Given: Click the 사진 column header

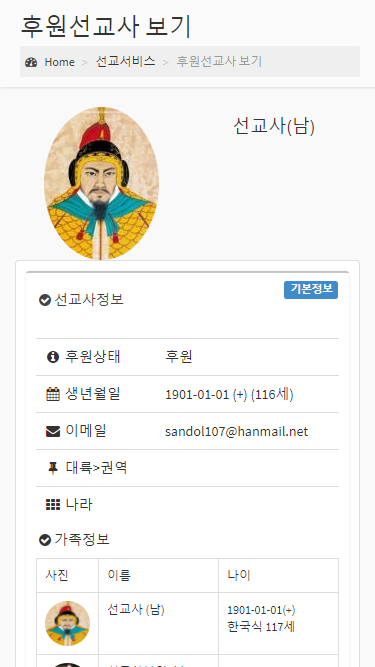Looking at the screenshot, I should click(57, 576).
